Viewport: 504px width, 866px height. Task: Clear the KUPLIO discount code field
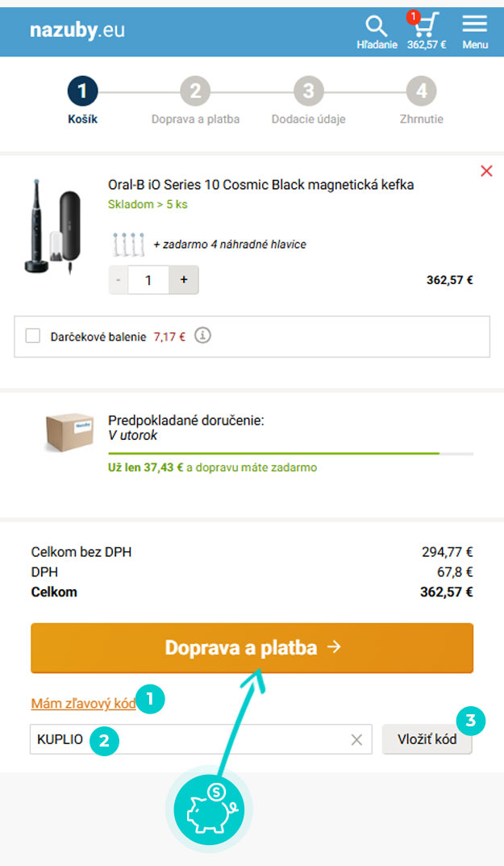[x=356, y=739]
